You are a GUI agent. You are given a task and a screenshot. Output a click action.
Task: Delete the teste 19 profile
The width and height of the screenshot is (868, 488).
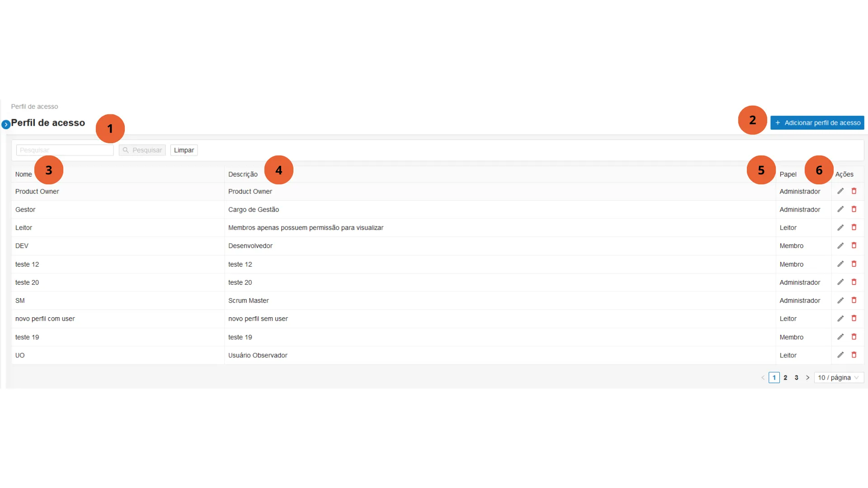tap(854, 337)
